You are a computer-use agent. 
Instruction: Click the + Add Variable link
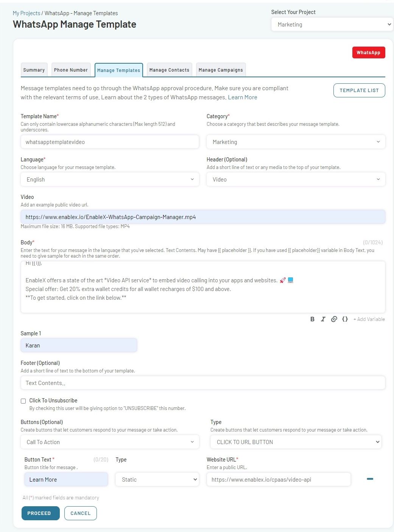tap(369, 319)
